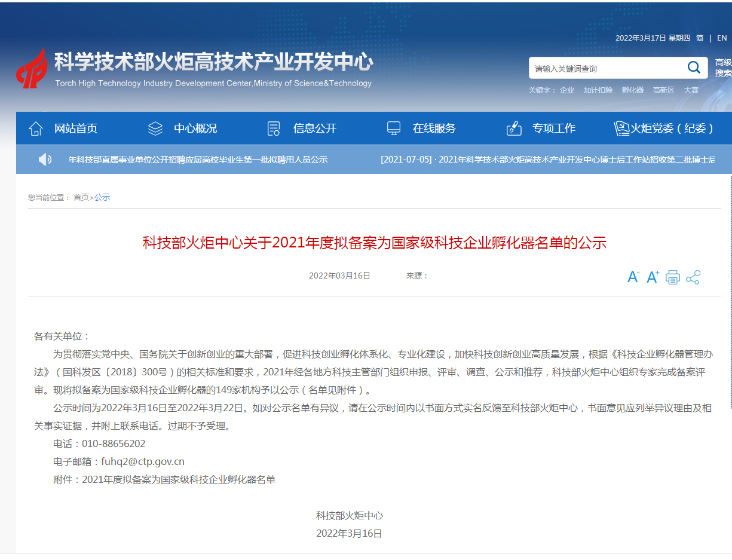Image resolution: width=732 pixels, height=560 pixels.
Task: Click the speaker announcement icon
Action: pos(45,160)
